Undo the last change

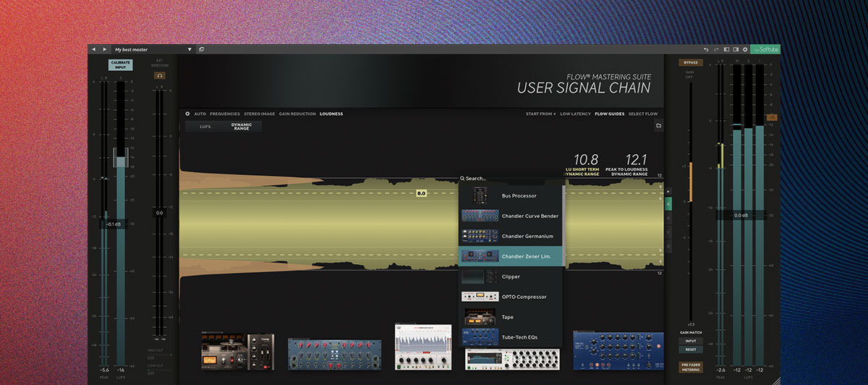(706, 49)
